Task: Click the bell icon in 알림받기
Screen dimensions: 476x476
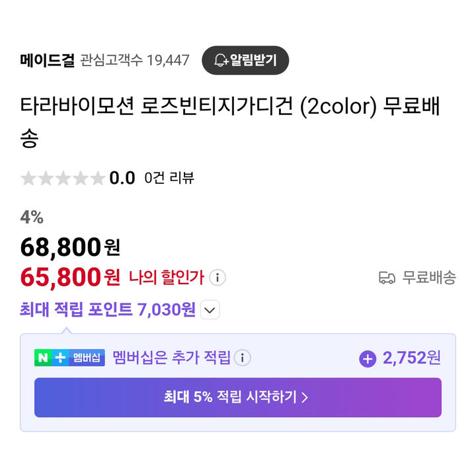Action: pyautogui.click(x=220, y=60)
